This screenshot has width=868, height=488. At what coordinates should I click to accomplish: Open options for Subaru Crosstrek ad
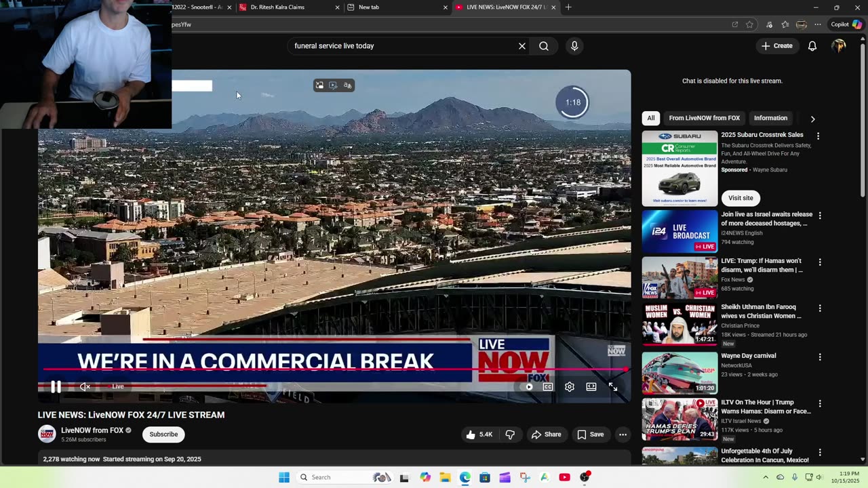pos(818,136)
